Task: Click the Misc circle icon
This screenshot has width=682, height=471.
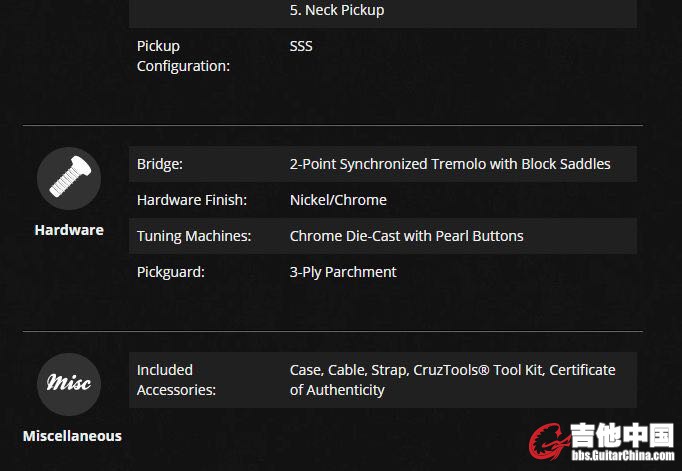Action: [x=69, y=384]
